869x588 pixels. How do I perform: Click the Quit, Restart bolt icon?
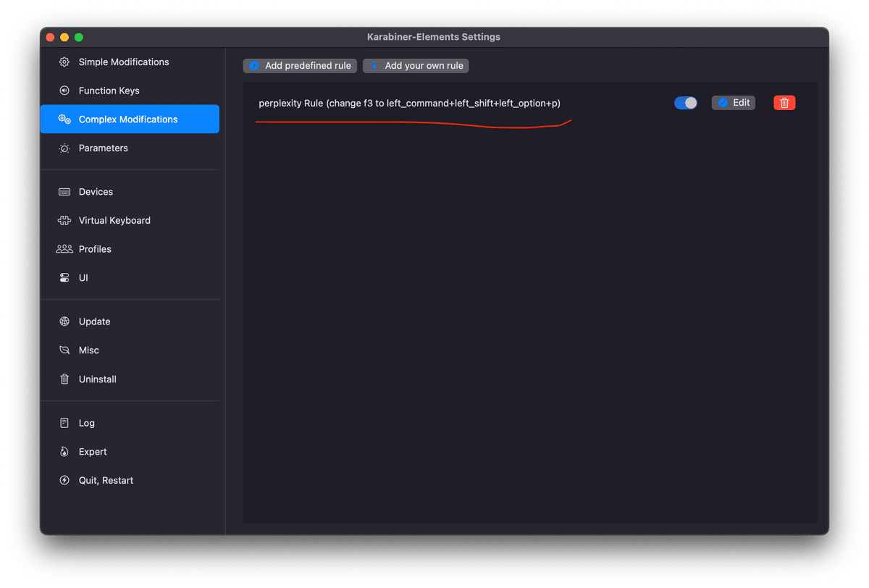(x=64, y=481)
